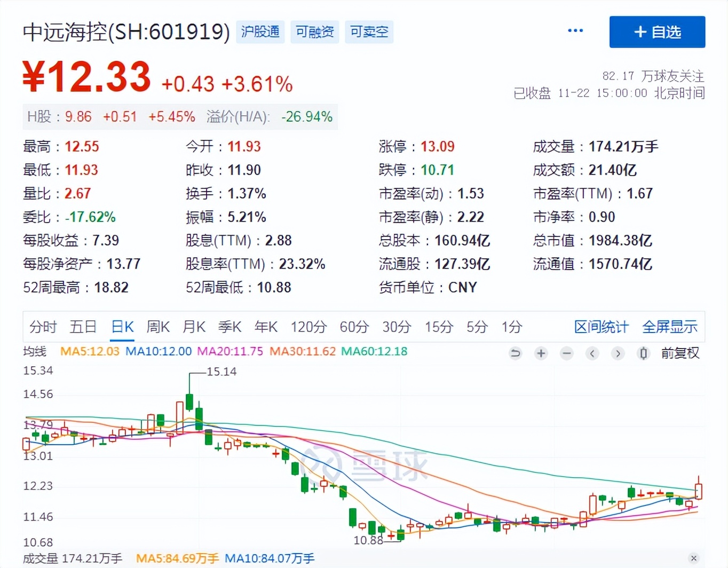Click the reset chart (undo) icon
Image resolution: width=728 pixels, height=568 pixels.
tap(515, 353)
